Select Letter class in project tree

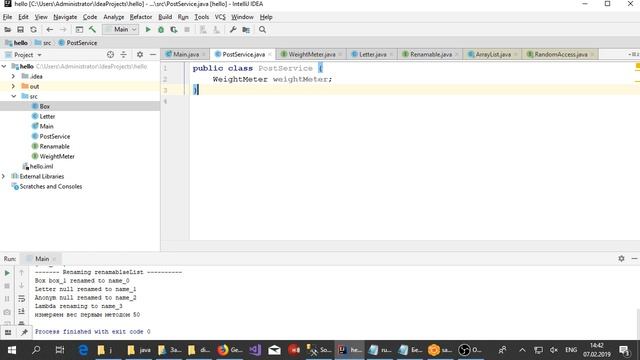click(47, 116)
